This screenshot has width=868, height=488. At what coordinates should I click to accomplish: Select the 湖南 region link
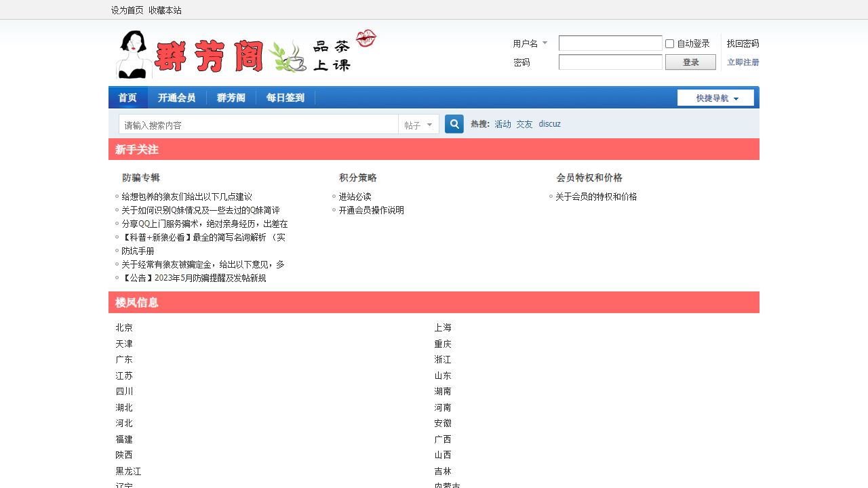pos(443,391)
